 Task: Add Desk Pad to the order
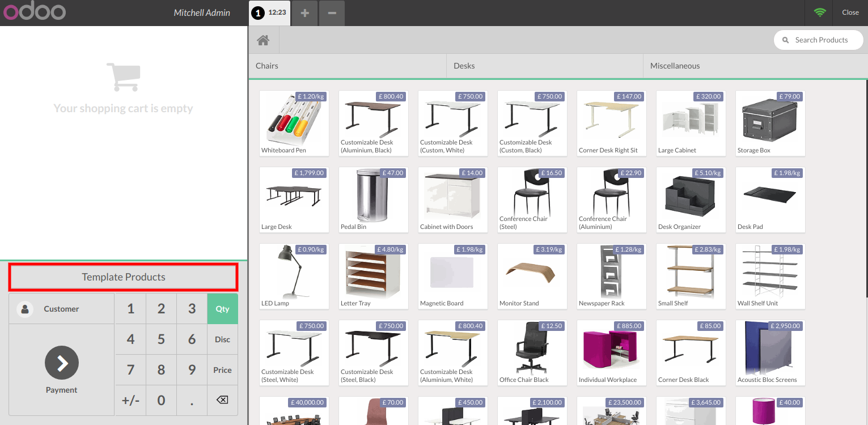770,199
